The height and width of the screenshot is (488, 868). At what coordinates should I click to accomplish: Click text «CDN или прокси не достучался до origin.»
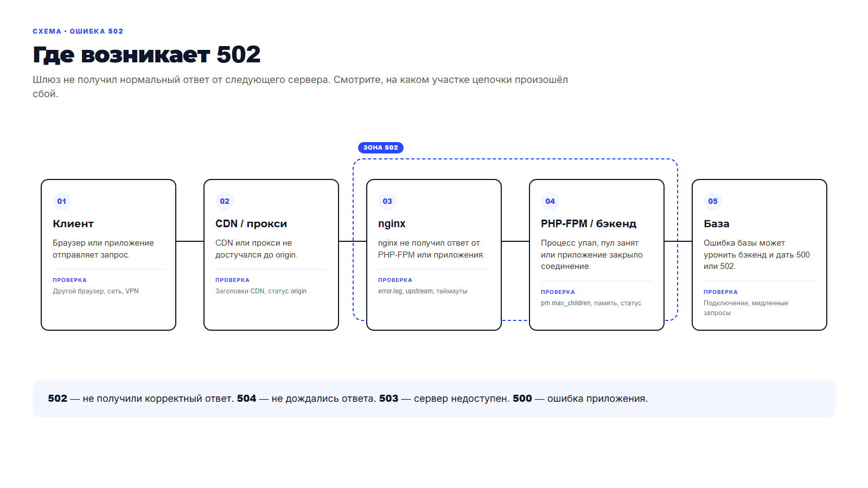pyautogui.click(x=257, y=249)
